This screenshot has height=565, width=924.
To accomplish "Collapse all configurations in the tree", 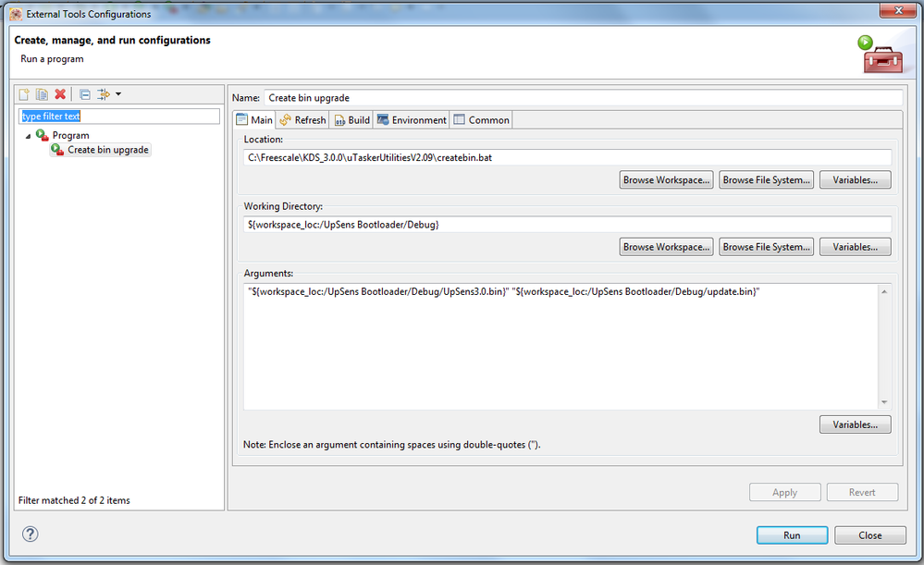I will tap(85, 94).
